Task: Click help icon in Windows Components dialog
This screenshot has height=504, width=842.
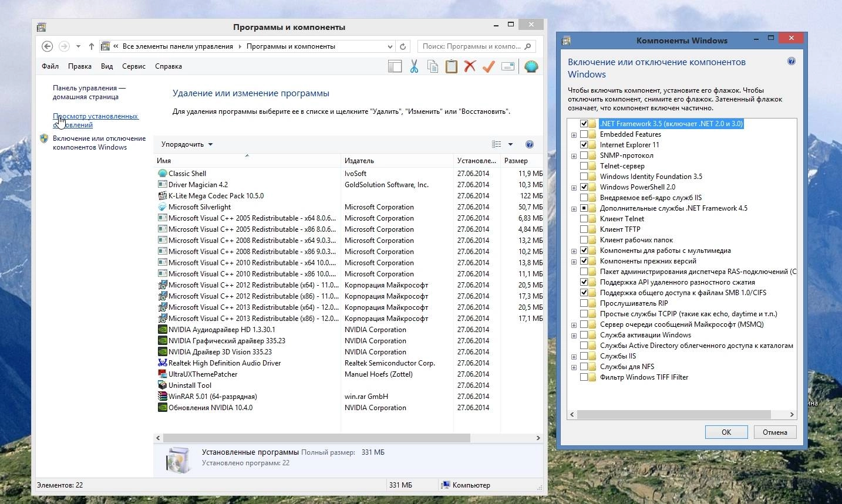Action: pyautogui.click(x=791, y=61)
